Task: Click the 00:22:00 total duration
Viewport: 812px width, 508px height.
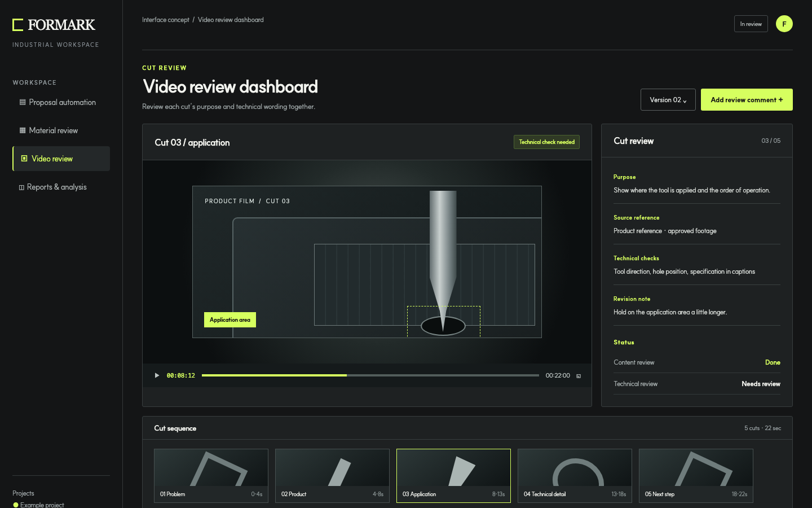Action: pos(558,375)
